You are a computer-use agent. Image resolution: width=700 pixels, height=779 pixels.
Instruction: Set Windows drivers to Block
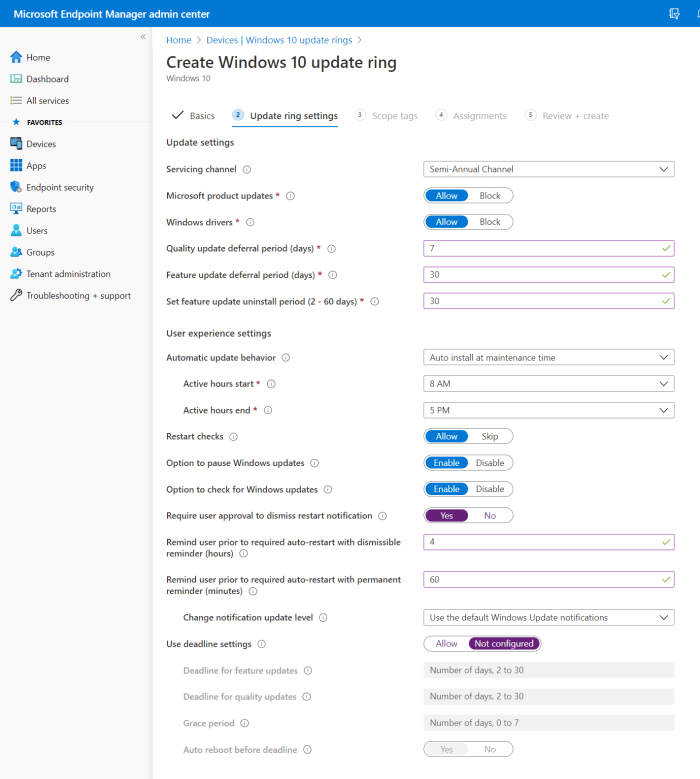[490, 222]
